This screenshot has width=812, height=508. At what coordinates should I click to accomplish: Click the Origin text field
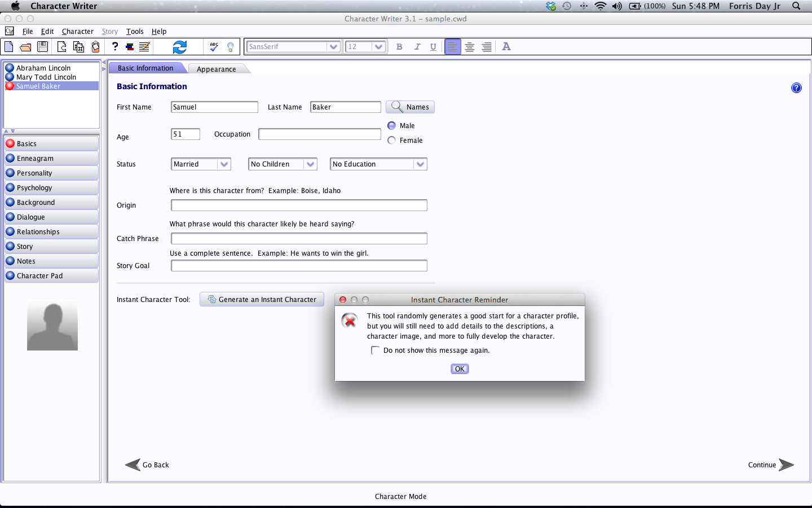click(299, 205)
